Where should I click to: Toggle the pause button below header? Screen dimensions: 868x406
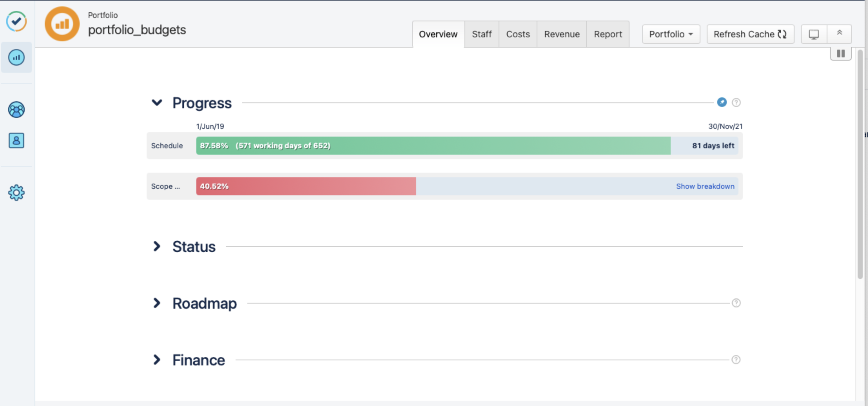pyautogui.click(x=841, y=53)
